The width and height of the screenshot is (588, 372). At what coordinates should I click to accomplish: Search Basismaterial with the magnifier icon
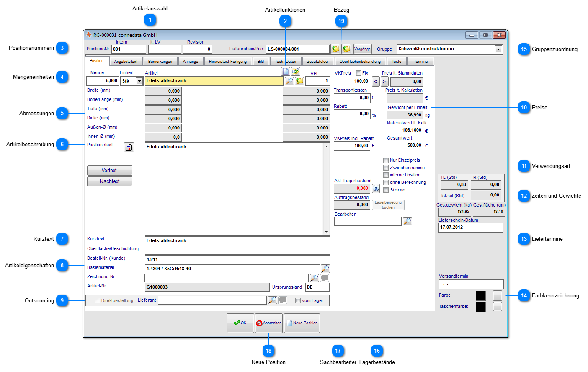pos(325,269)
